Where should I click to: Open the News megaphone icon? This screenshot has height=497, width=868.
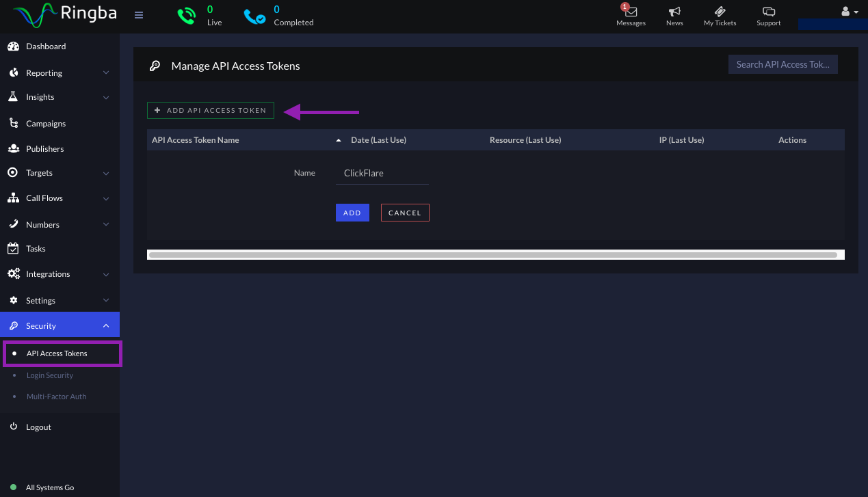pyautogui.click(x=674, y=12)
